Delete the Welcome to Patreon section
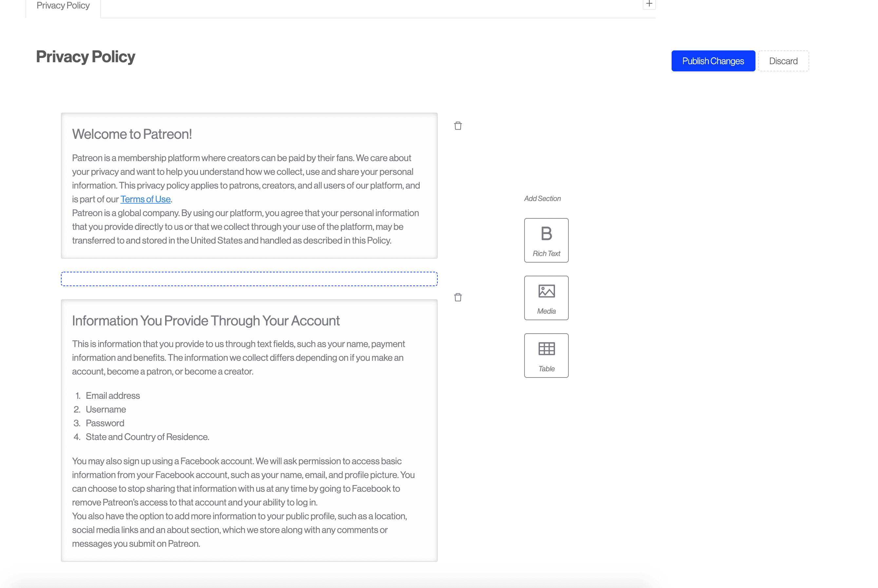 (458, 126)
